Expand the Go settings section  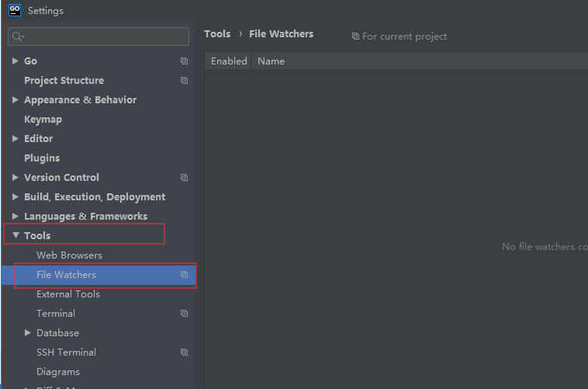tap(16, 61)
